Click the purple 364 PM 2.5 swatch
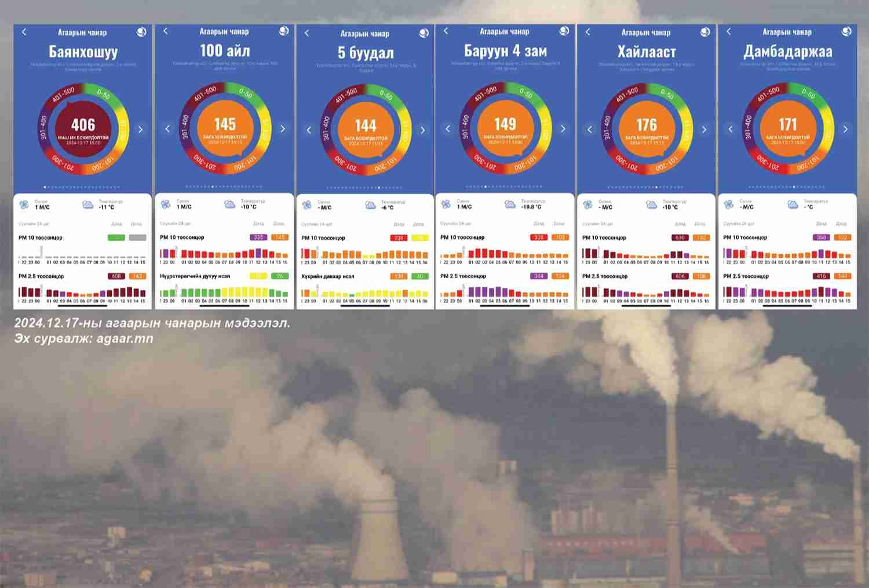This screenshot has height=588, width=869. pyautogui.click(x=539, y=276)
